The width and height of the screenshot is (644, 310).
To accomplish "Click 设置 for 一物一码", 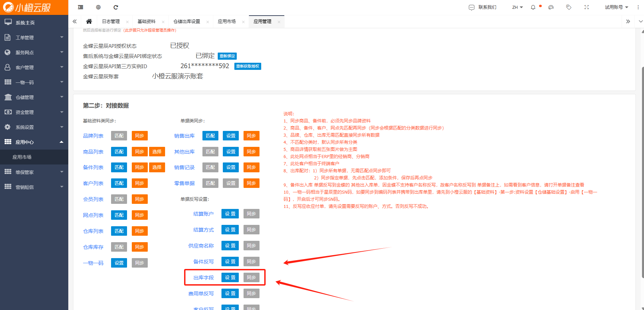I will [119, 263].
